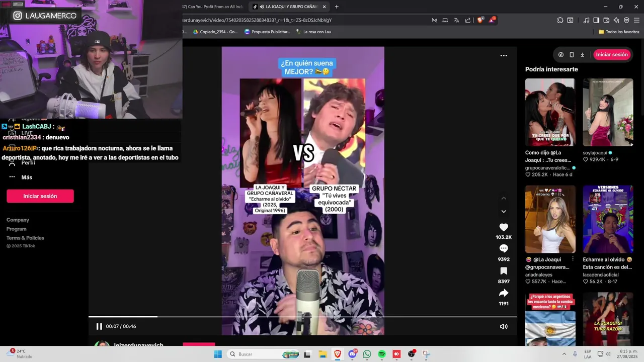
Task: Open the Leo AI sparkle icon
Action: point(616,20)
